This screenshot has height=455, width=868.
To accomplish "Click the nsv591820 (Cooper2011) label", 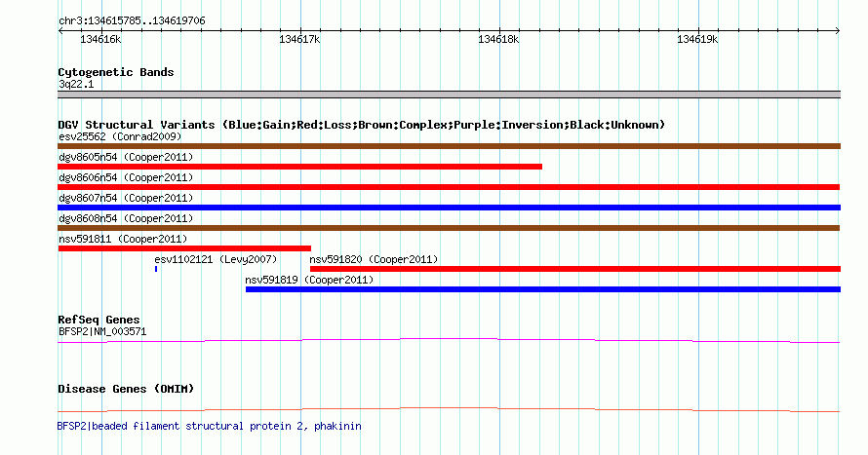I will (x=374, y=259).
